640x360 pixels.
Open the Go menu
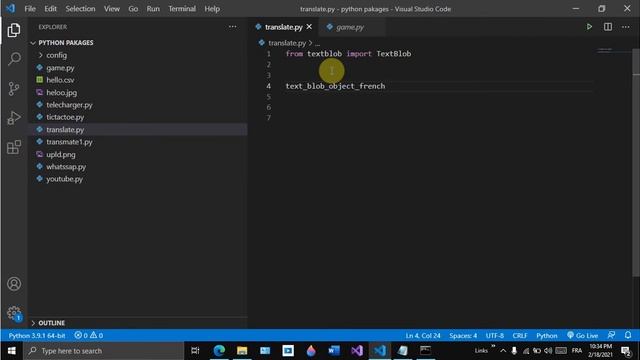(133, 9)
